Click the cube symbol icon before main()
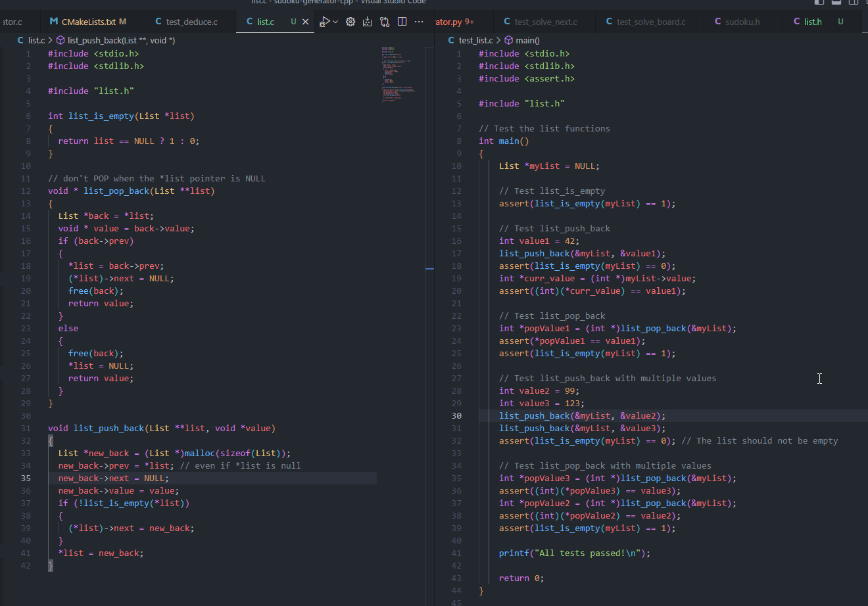 point(508,40)
